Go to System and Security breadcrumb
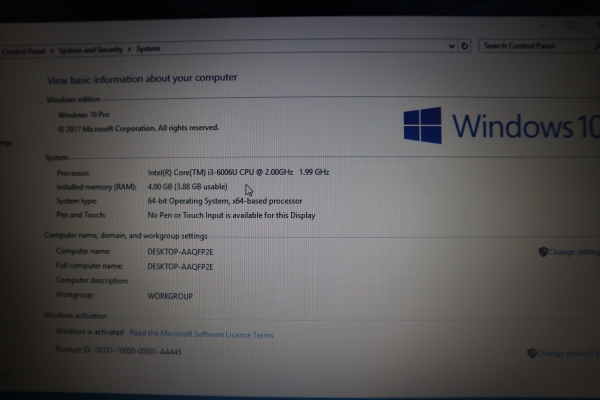Screen dimensions: 600x400 point(90,50)
